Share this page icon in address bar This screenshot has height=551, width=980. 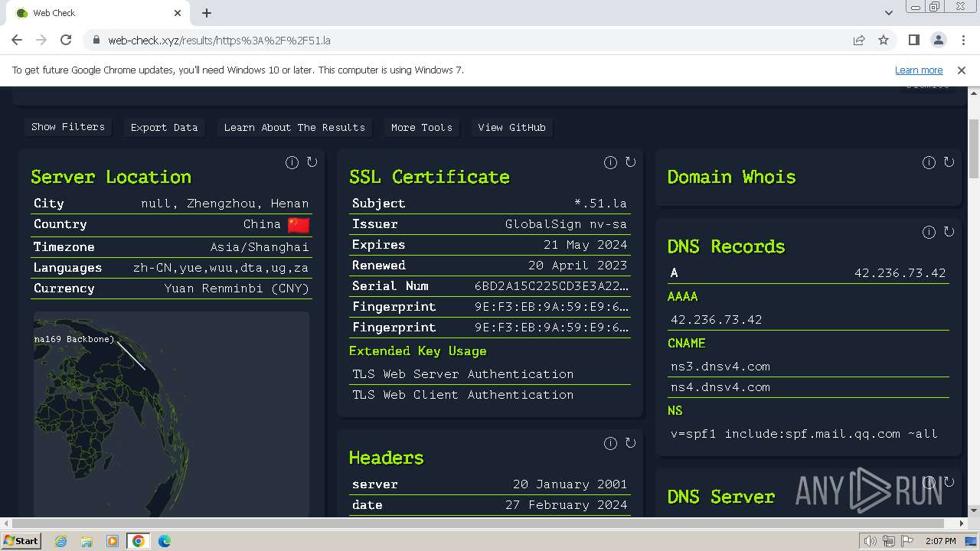pos(859,40)
